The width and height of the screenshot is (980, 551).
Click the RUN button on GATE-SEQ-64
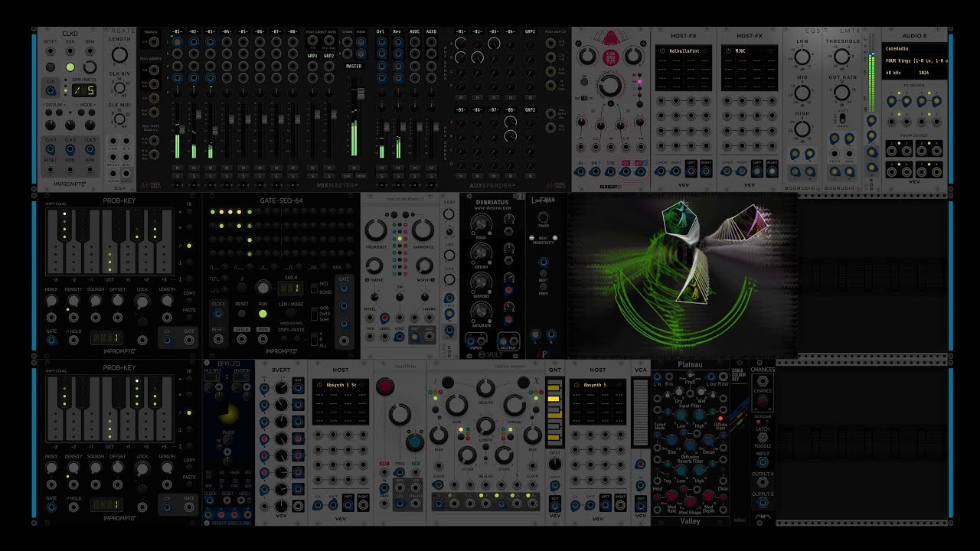tap(263, 314)
